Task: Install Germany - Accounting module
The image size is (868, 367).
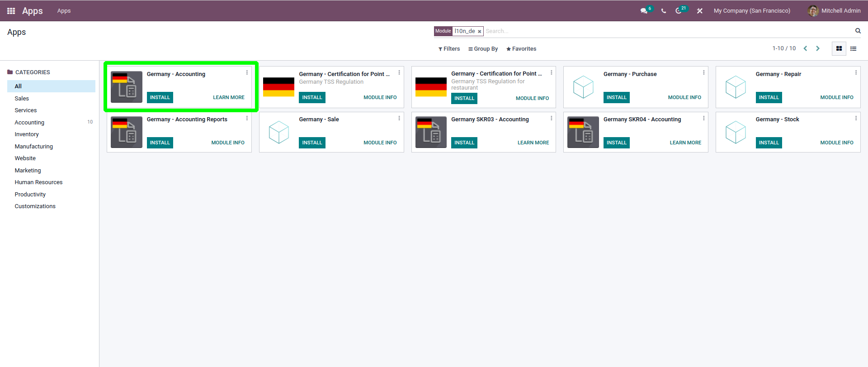Action: coord(160,97)
